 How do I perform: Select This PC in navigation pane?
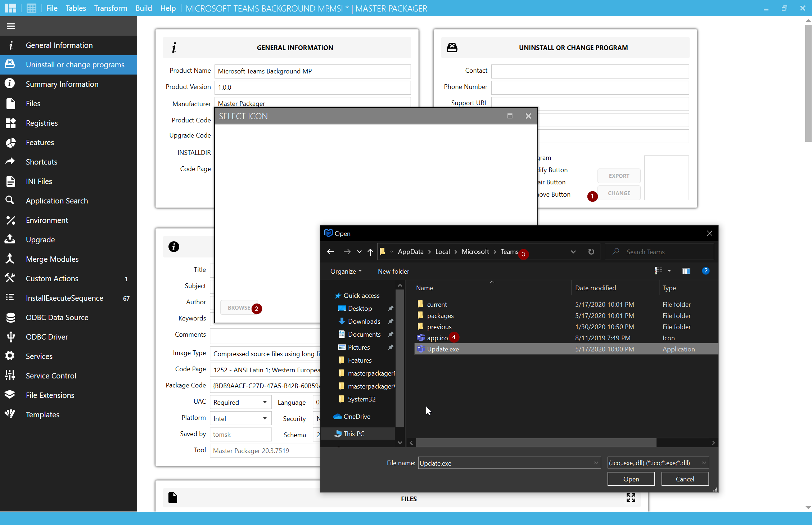354,434
